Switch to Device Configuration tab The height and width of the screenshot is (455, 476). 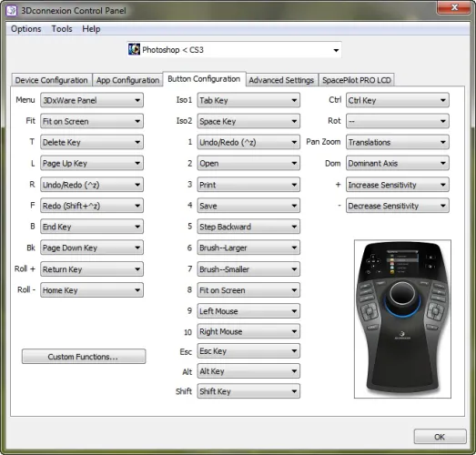pyautogui.click(x=51, y=80)
